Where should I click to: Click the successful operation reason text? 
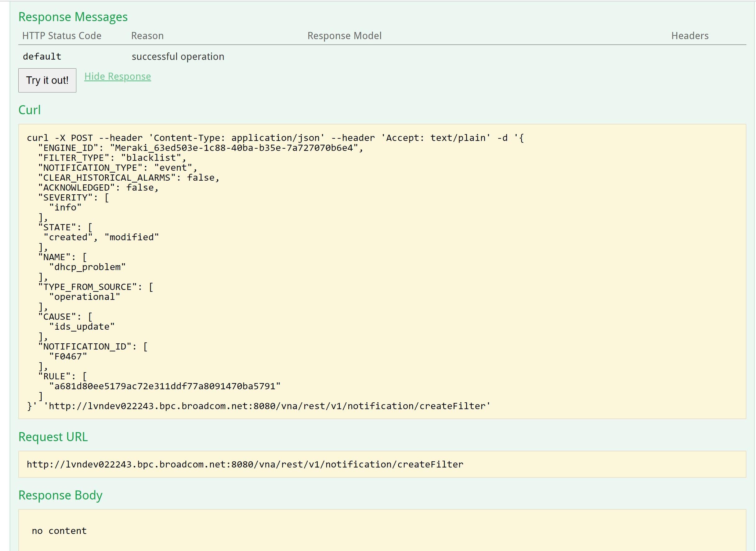pyautogui.click(x=178, y=56)
